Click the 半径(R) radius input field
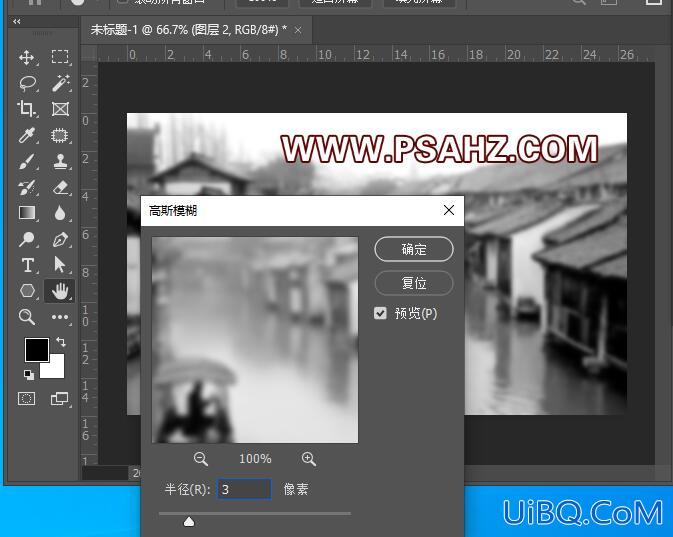673x537 pixels. pyautogui.click(x=244, y=489)
